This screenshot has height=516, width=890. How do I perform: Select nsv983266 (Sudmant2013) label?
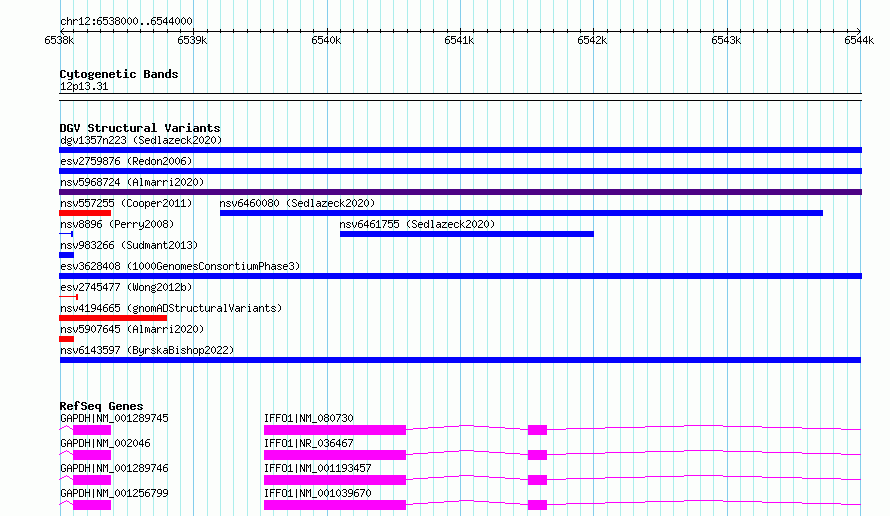click(129, 245)
